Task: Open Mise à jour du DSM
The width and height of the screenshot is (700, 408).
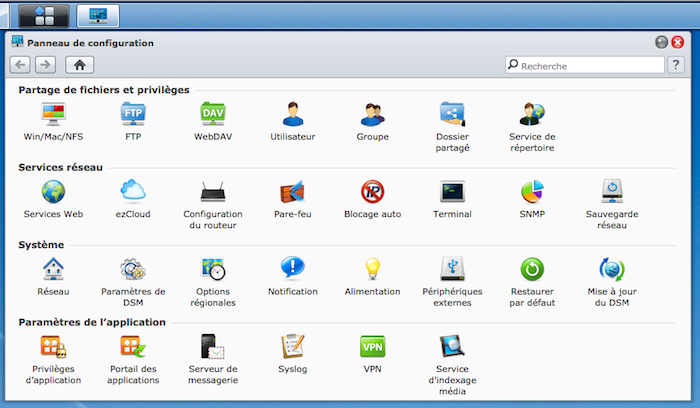Action: tap(612, 269)
